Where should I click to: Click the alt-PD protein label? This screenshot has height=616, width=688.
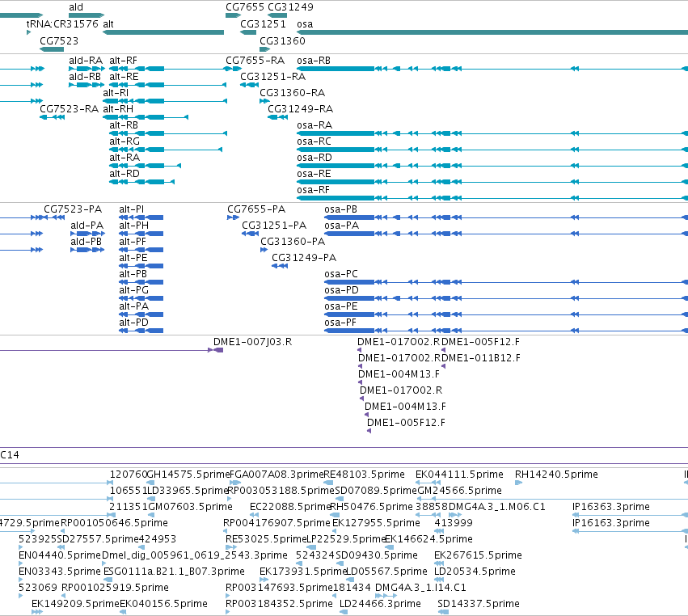pyautogui.click(x=134, y=323)
